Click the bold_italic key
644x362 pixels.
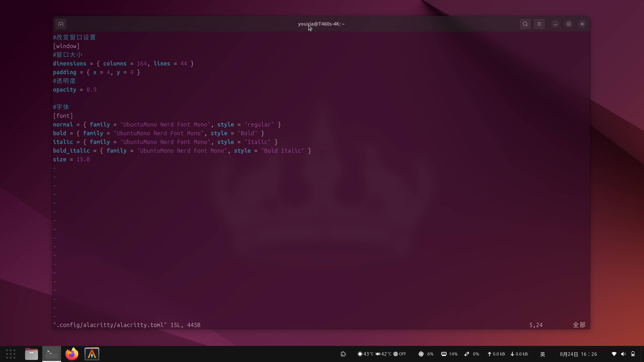pyautogui.click(x=71, y=151)
